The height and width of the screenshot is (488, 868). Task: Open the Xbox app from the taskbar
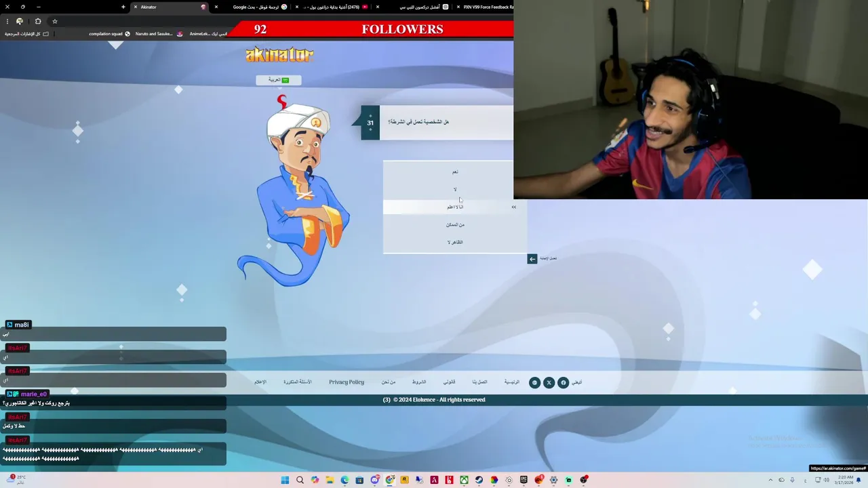(464, 480)
